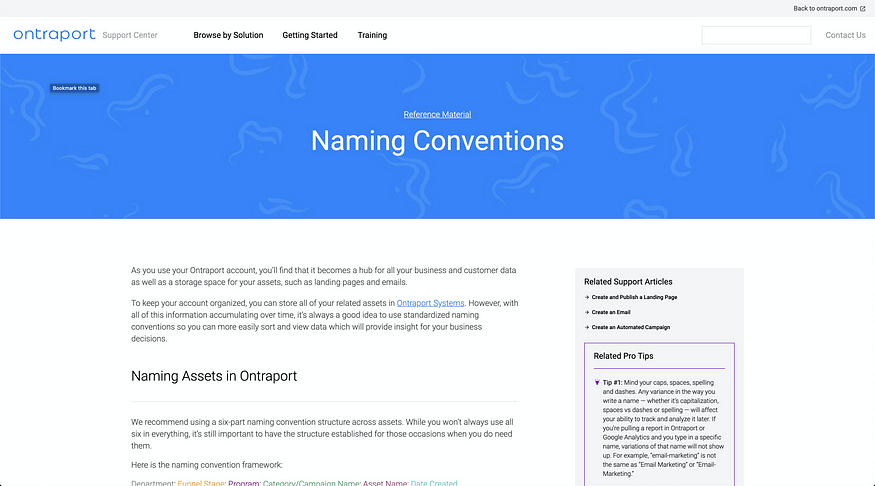Open the Training menu

point(372,35)
